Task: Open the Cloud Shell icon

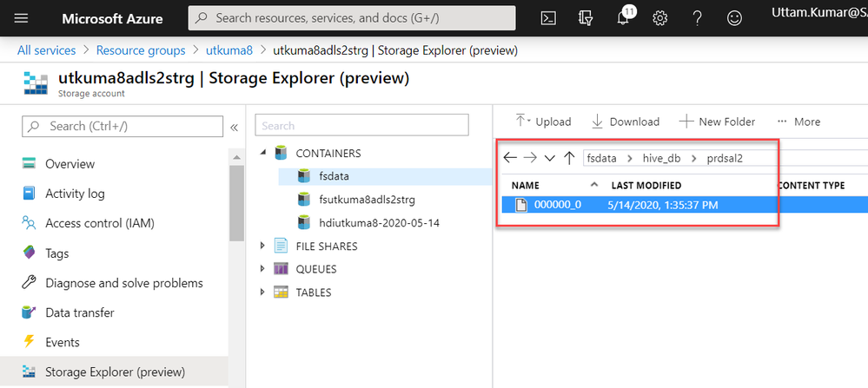Action: coord(548,18)
